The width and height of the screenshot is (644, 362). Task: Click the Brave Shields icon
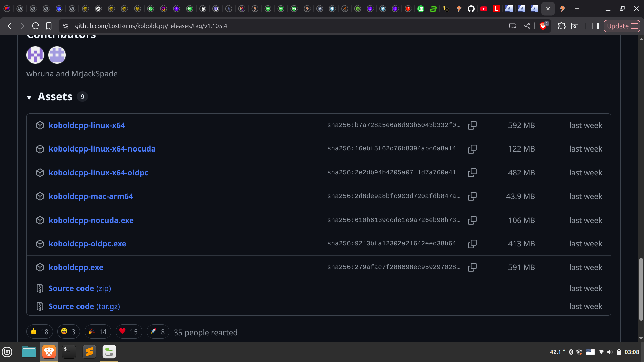point(543,26)
